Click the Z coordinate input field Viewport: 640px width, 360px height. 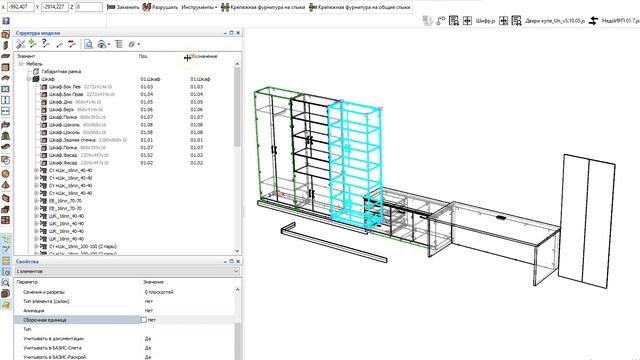tap(89, 7)
